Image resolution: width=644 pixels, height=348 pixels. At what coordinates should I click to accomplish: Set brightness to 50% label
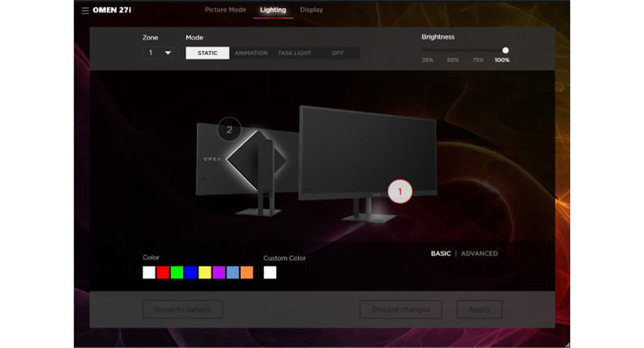coord(453,60)
